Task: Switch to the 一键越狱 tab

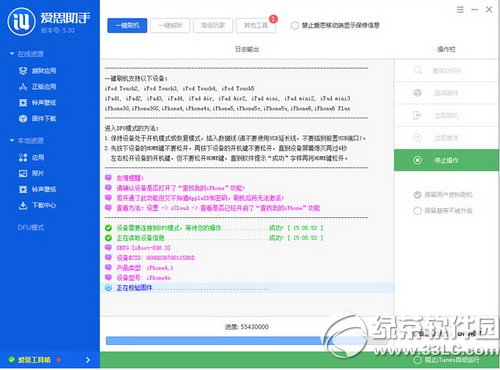Action: (170, 25)
